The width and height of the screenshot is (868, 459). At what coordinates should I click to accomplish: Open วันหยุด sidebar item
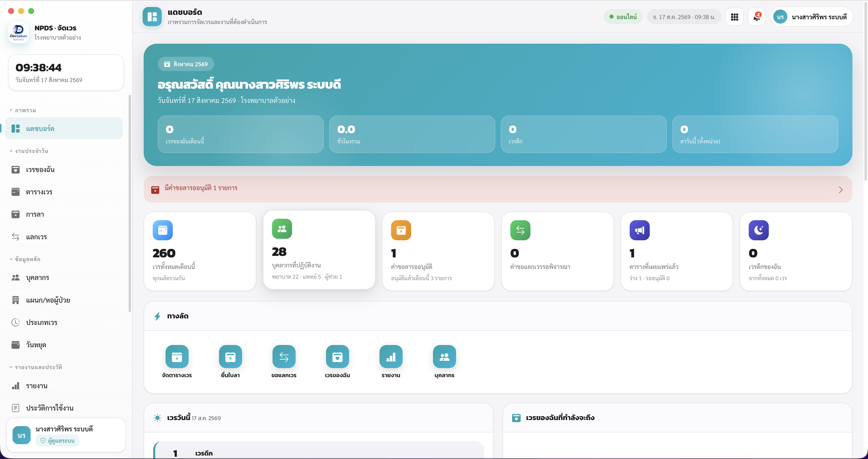point(64,345)
